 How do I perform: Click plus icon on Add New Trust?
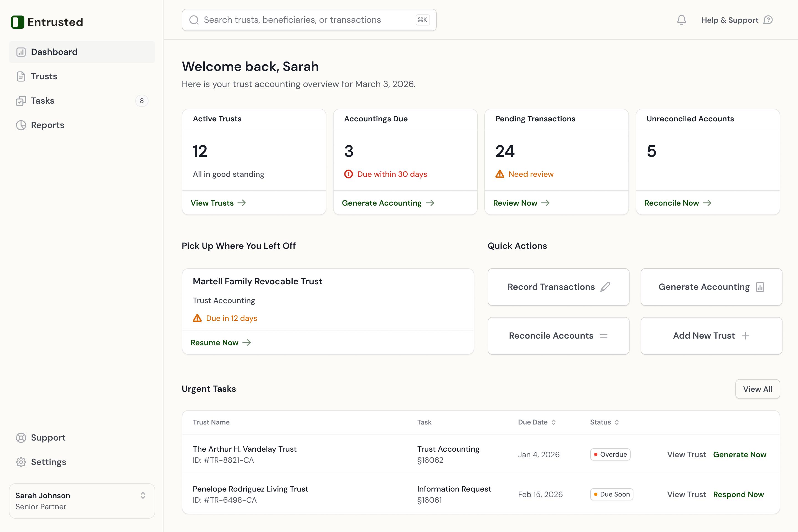(x=745, y=336)
